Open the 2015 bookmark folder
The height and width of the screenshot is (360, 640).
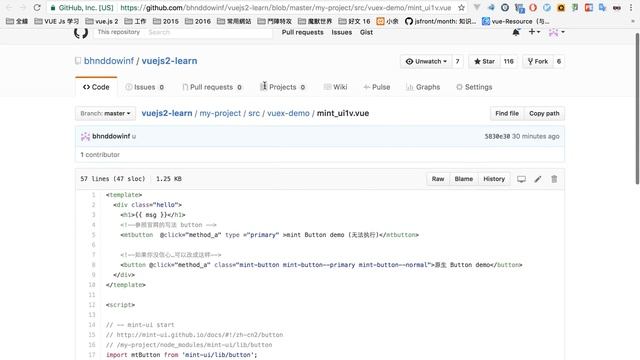[166, 21]
